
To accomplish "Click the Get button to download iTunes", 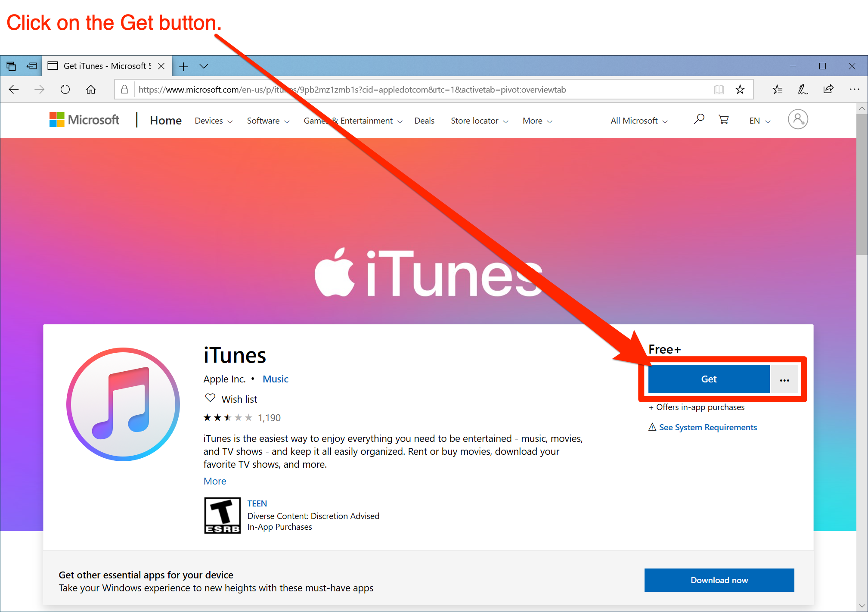I will click(708, 378).
